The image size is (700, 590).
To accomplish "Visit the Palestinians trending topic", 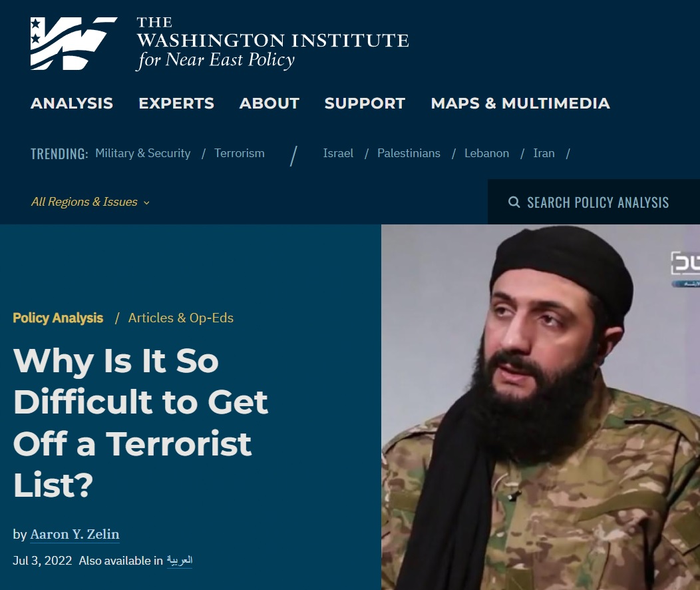I will tap(409, 153).
